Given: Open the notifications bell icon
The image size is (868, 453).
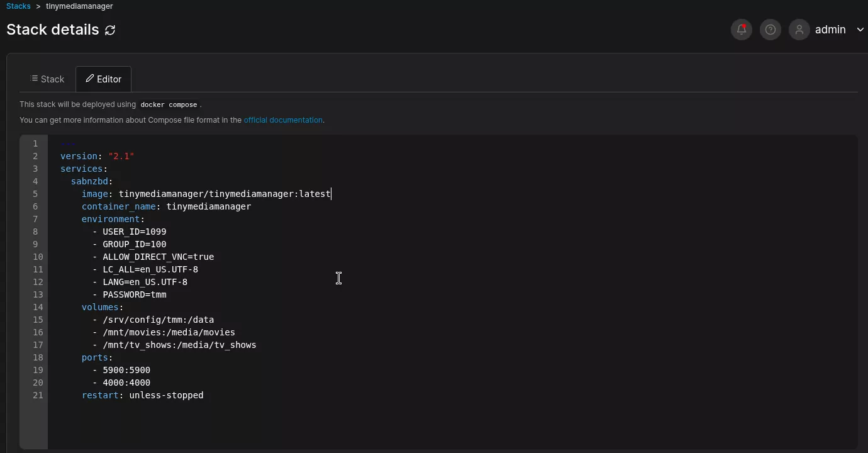Looking at the screenshot, I should pos(742,30).
